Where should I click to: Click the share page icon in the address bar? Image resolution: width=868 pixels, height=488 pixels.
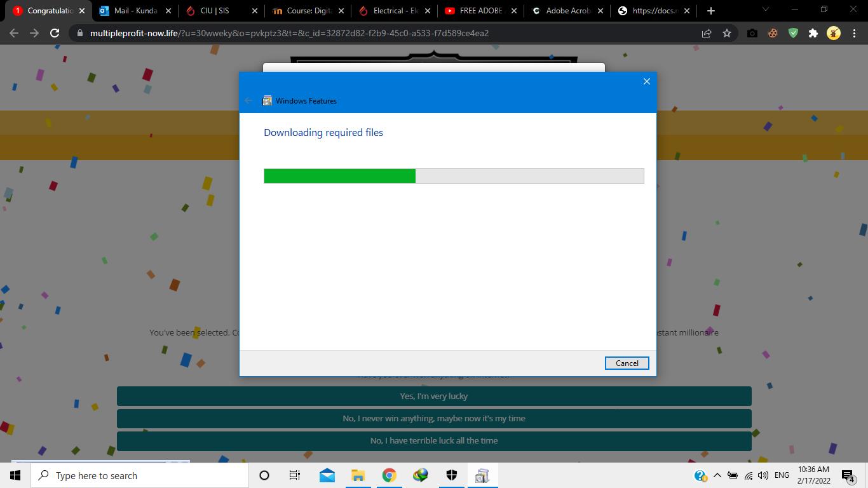(707, 33)
